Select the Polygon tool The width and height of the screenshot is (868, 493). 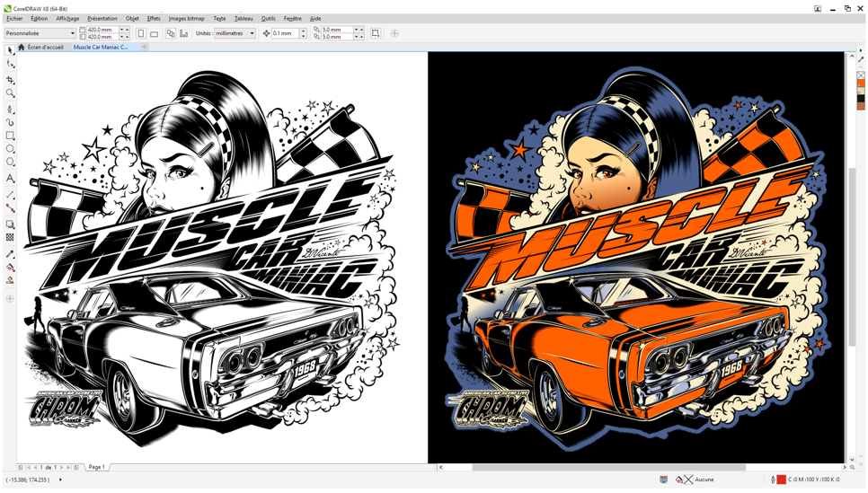tap(10, 163)
